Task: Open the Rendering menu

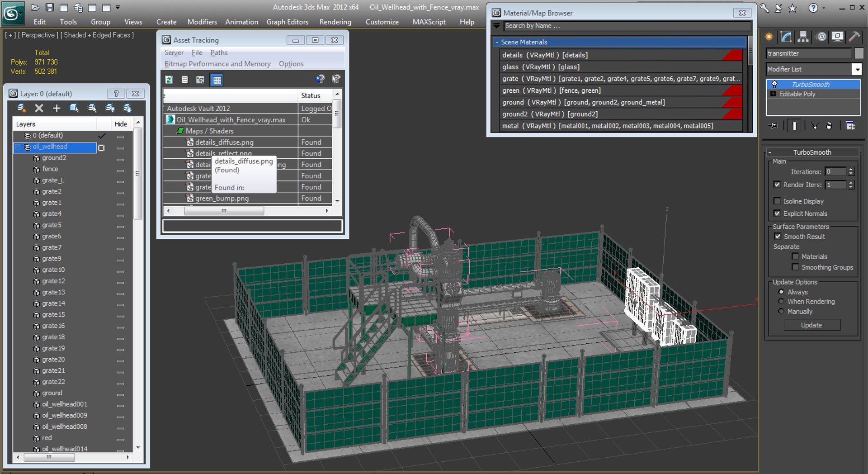Action: [335, 22]
